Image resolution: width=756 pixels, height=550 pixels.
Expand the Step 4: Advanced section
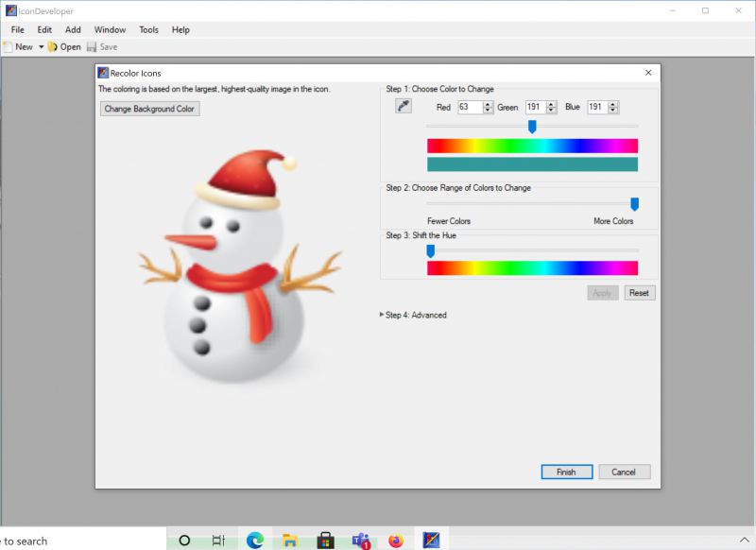(x=418, y=314)
